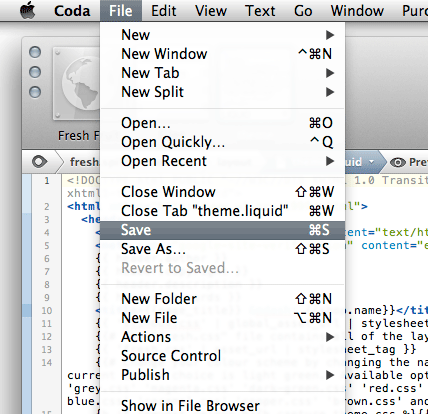This screenshot has height=414, width=428.
Task: Open Source Control menu item
Action: (x=222, y=356)
